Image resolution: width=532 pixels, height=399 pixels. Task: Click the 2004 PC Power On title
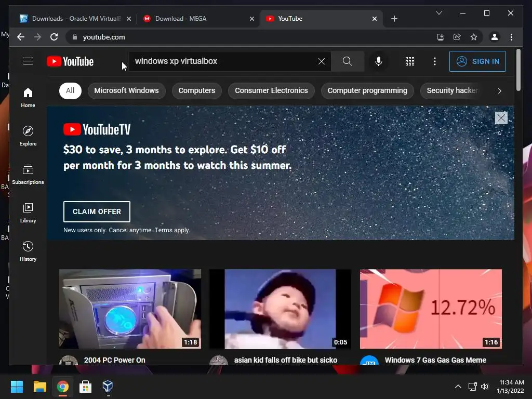(x=114, y=360)
